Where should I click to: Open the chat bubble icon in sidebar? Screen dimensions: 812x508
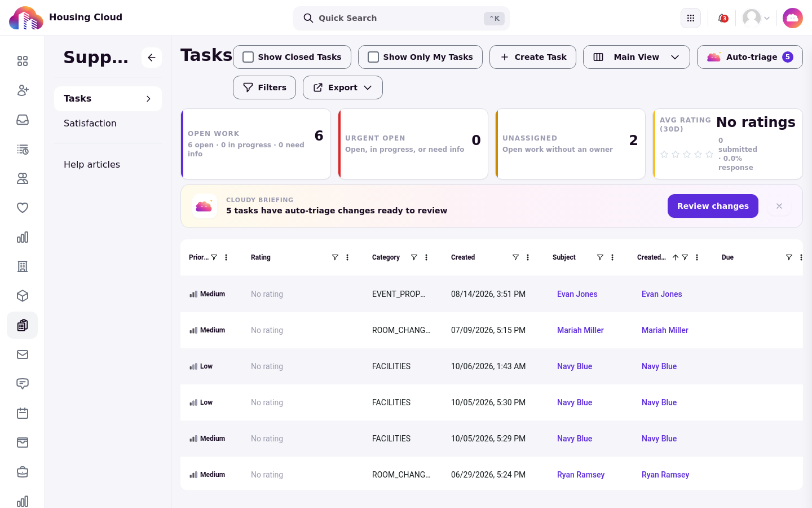(23, 384)
